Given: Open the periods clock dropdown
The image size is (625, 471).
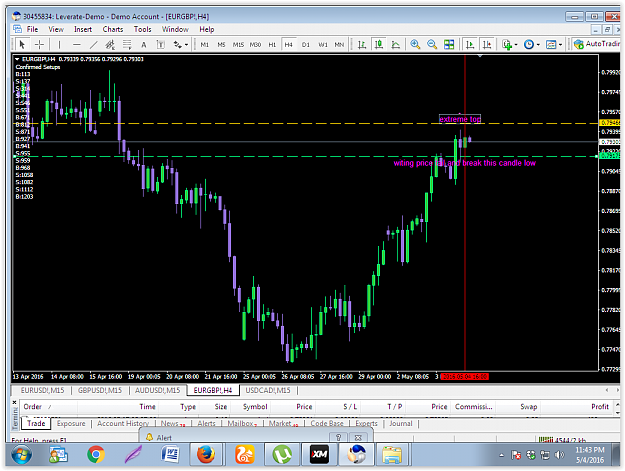Looking at the screenshot, I should click(x=532, y=45).
